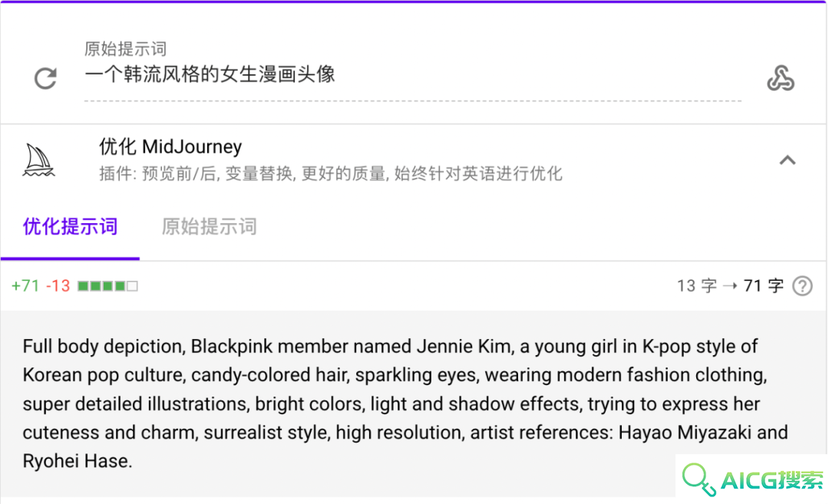Click the MidJourney sailboat icon
Screen dimensions: 829x504
[x=38, y=160]
